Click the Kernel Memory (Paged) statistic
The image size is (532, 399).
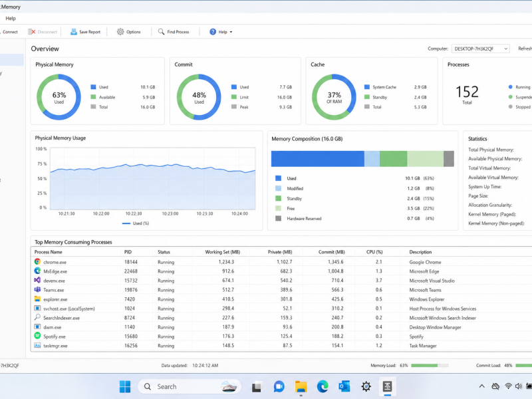[492, 214]
